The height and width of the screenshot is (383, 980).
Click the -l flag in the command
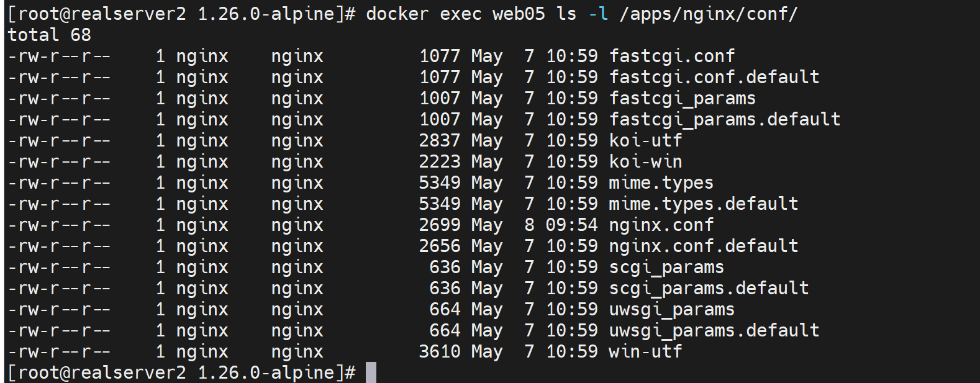click(598, 14)
